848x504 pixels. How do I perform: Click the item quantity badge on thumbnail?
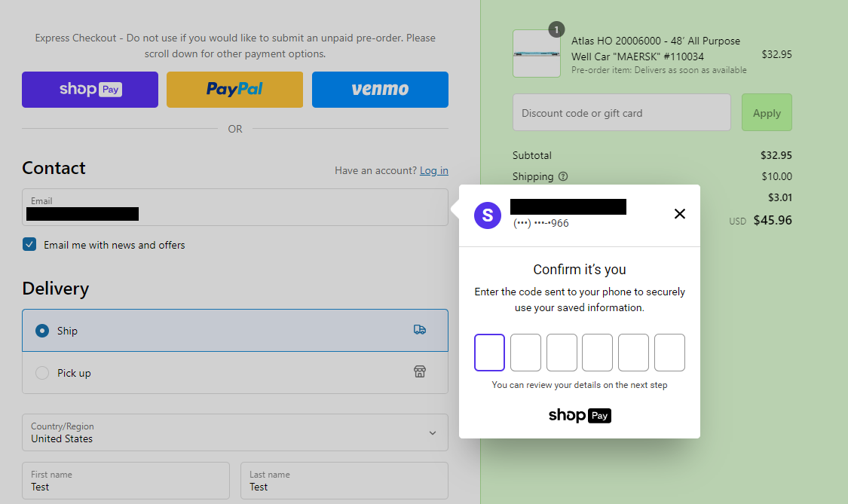click(x=556, y=29)
